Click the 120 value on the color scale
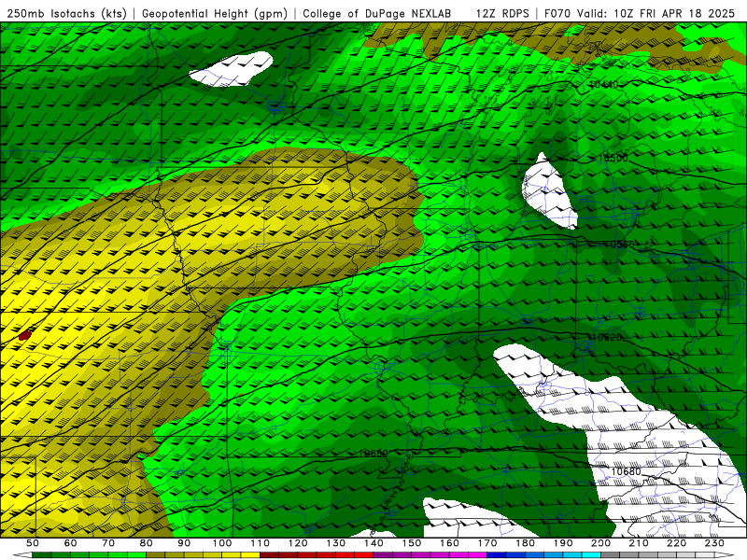The width and height of the screenshot is (747, 560). click(298, 543)
